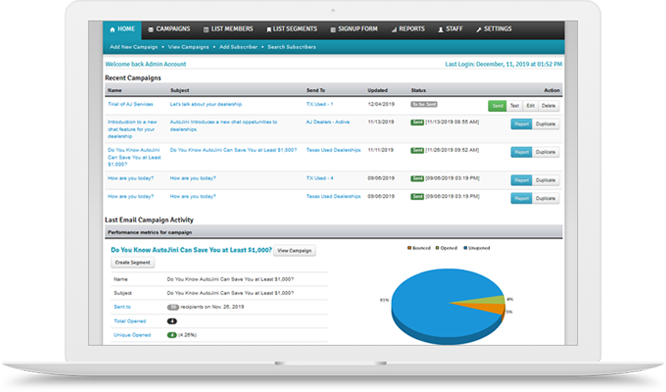Select the Unopened blue legend swatch

click(x=466, y=248)
